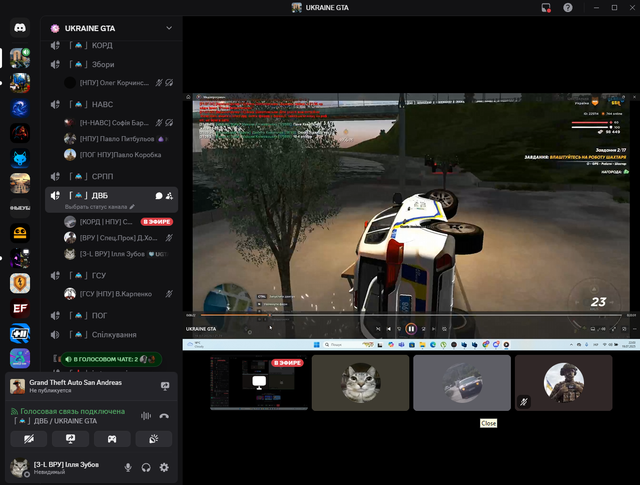Share your screen button
The height and width of the screenshot is (485, 640).
70,439
